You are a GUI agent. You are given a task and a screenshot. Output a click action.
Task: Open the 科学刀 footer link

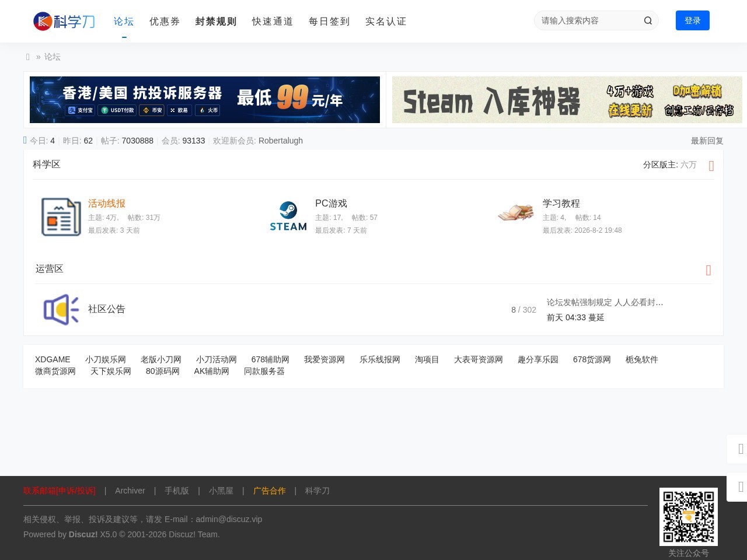point(317,491)
